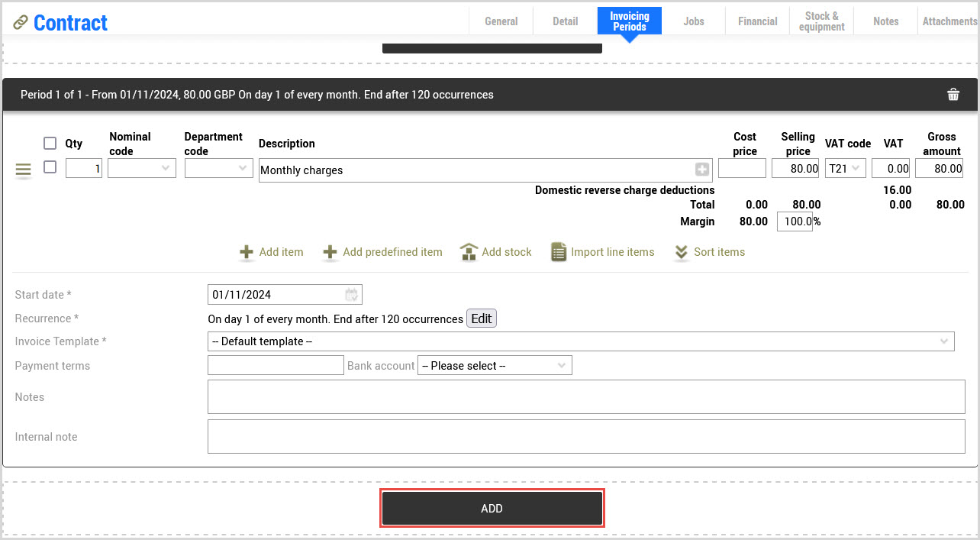980x540 pixels.
Task: Click the Cost price field
Action: (x=742, y=168)
